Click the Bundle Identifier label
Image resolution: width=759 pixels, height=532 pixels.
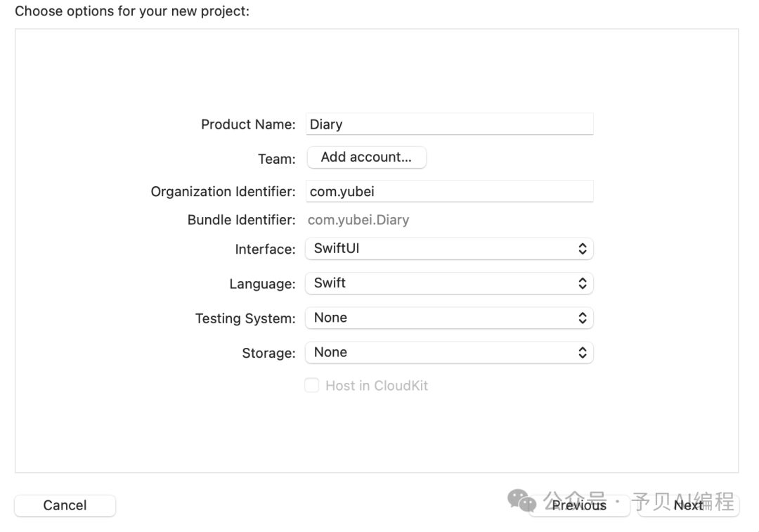(241, 220)
